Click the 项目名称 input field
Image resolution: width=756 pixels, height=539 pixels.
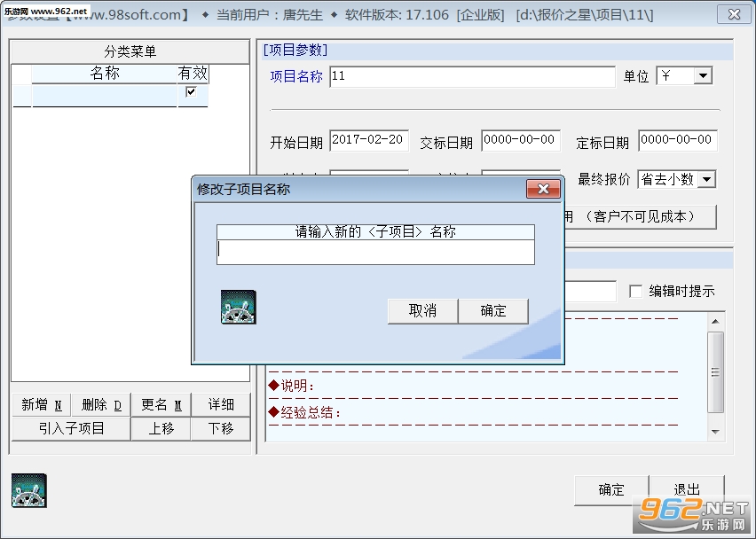click(x=472, y=76)
